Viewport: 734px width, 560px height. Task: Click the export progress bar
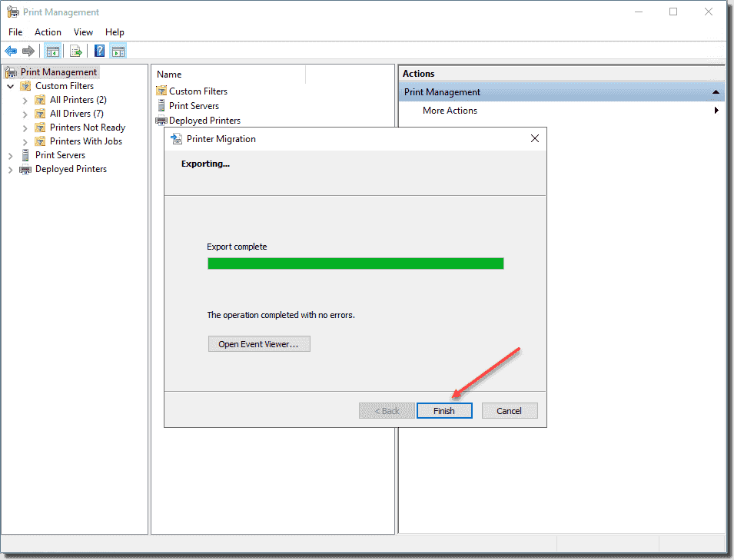tap(355, 263)
